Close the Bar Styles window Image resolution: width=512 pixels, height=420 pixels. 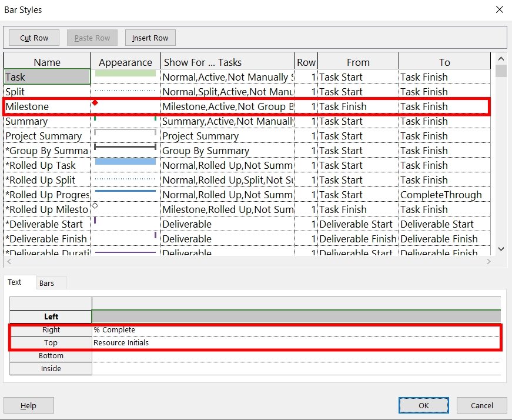(x=499, y=9)
